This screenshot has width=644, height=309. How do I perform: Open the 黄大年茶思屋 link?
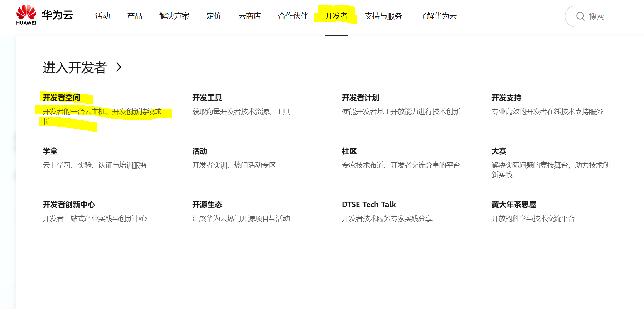click(514, 205)
